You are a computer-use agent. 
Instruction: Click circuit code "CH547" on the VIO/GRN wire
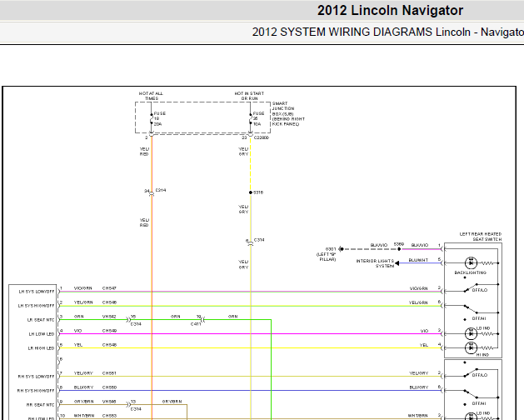point(109,287)
